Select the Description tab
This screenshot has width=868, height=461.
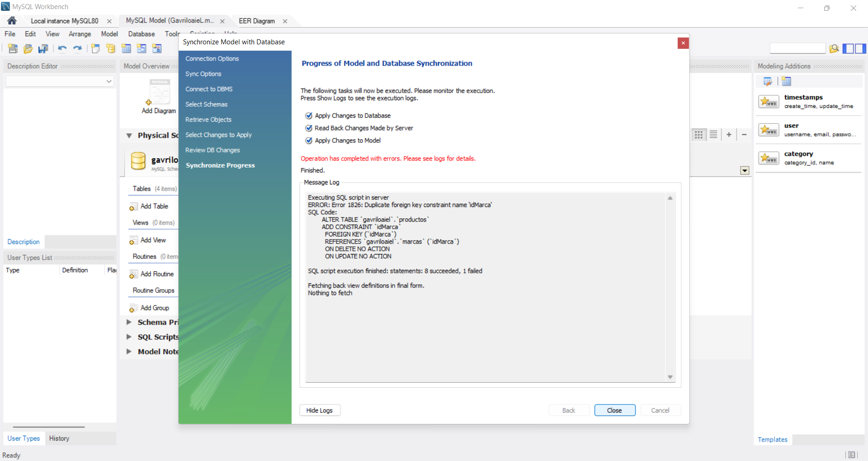point(24,242)
